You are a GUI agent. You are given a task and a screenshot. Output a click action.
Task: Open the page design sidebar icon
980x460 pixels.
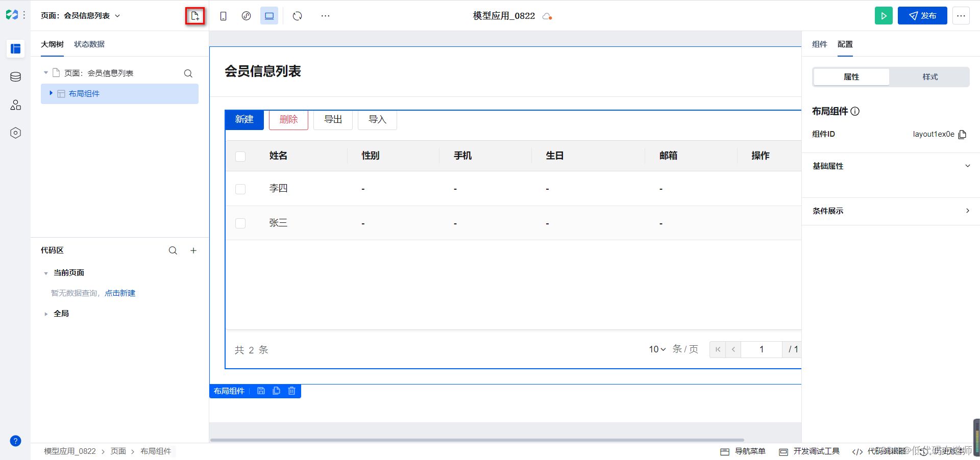pos(15,48)
